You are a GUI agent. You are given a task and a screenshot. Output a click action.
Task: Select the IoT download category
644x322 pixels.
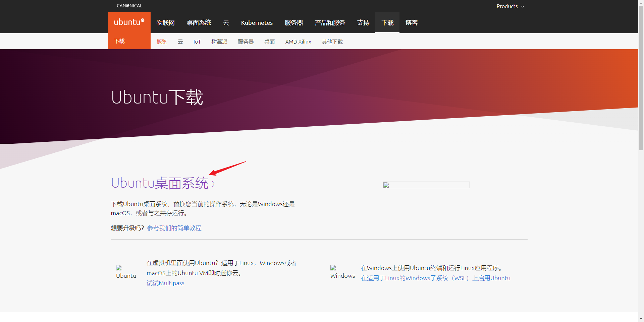click(x=197, y=42)
